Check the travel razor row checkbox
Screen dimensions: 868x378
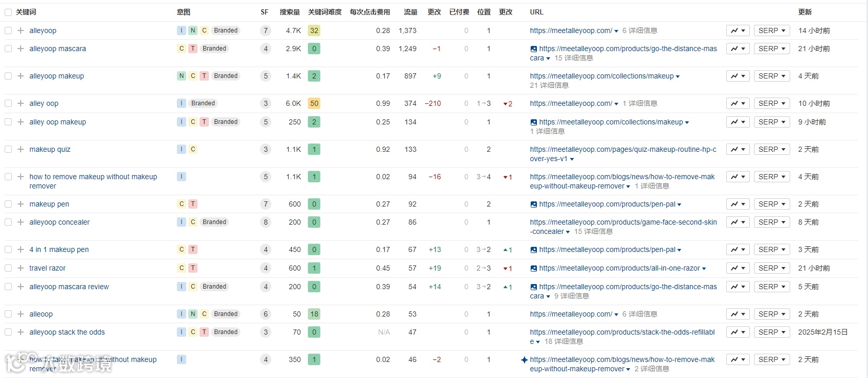8,268
